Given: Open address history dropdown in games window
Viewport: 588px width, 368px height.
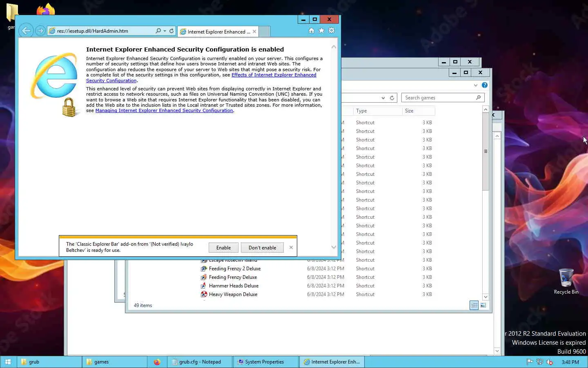Looking at the screenshot, I should [383, 98].
